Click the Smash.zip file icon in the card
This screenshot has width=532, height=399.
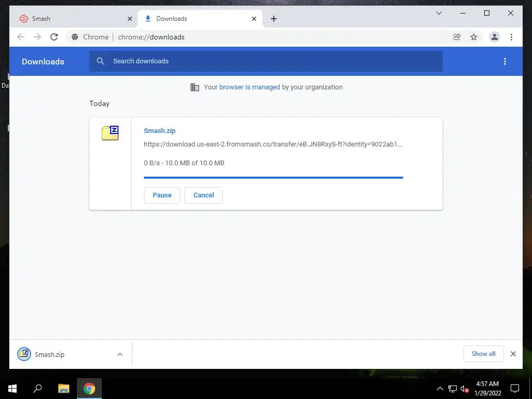110,132
